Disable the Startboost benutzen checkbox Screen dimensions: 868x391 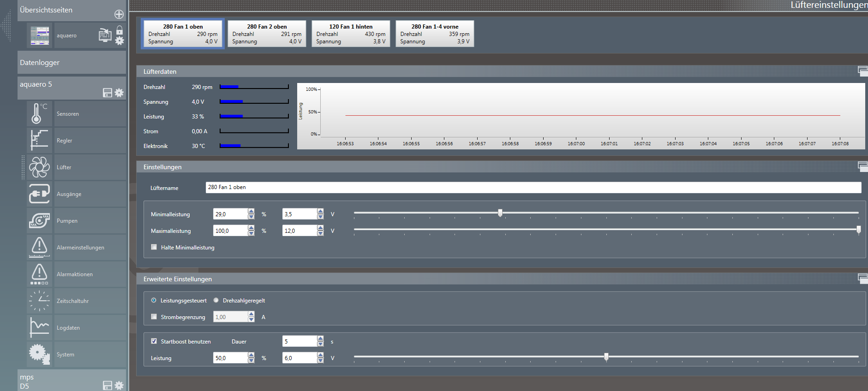click(x=154, y=341)
